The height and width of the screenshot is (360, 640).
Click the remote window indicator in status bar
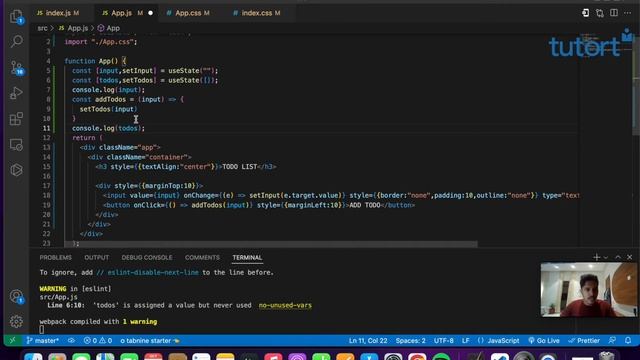tap(12, 340)
